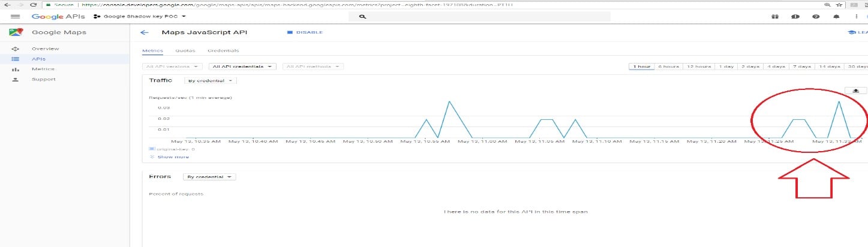
Task: Select the 7 days time range
Action: click(x=801, y=67)
